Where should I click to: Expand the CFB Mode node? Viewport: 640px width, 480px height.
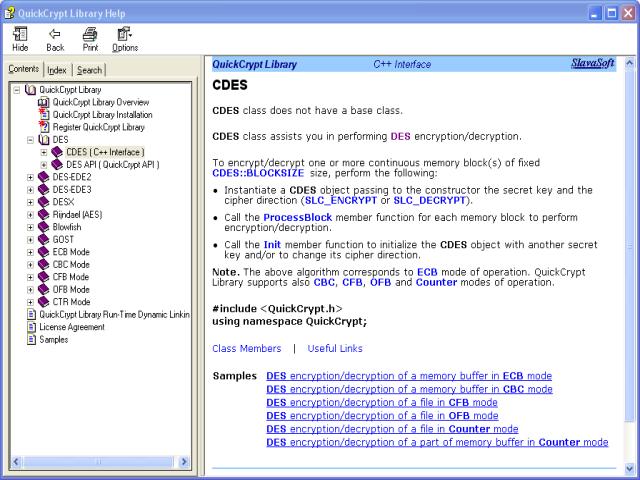30,277
